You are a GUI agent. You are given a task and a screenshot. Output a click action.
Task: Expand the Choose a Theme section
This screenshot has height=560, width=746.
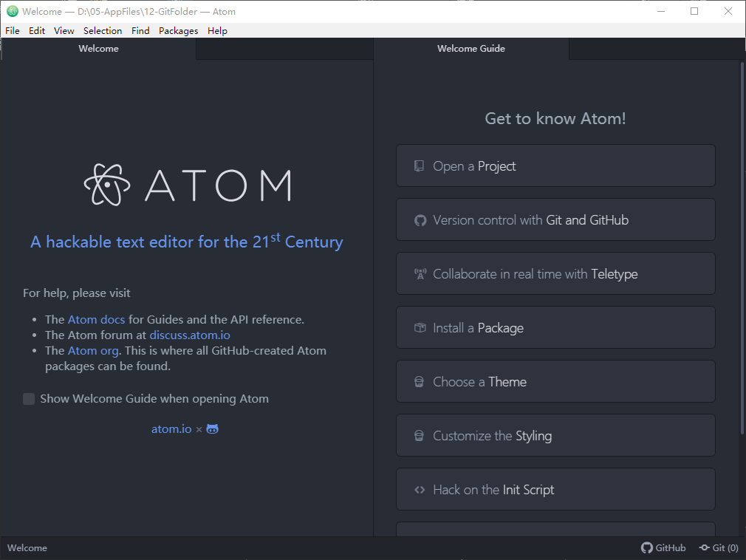coord(555,381)
